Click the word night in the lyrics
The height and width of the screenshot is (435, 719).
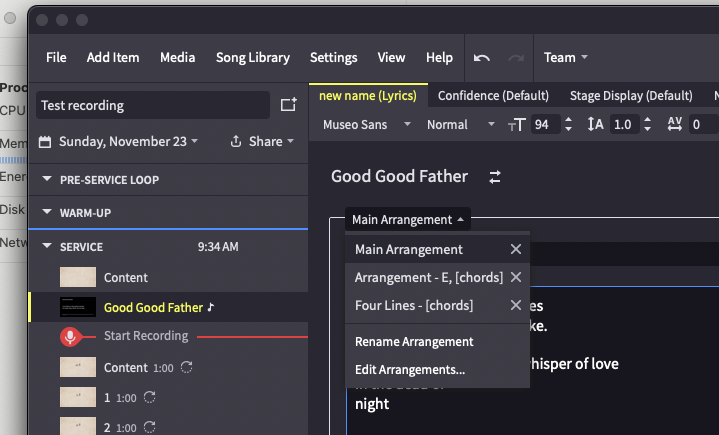coord(372,404)
